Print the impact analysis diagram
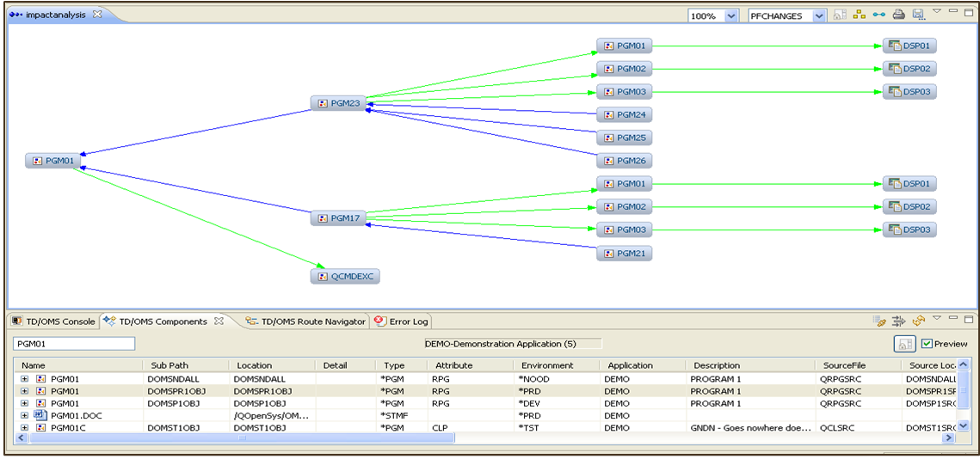 [x=898, y=15]
